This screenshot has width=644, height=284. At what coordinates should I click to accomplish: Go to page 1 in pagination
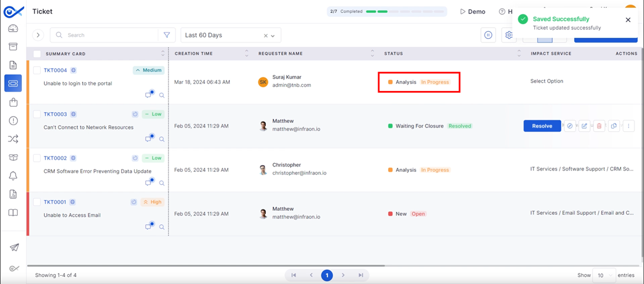click(x=327, y=275)
